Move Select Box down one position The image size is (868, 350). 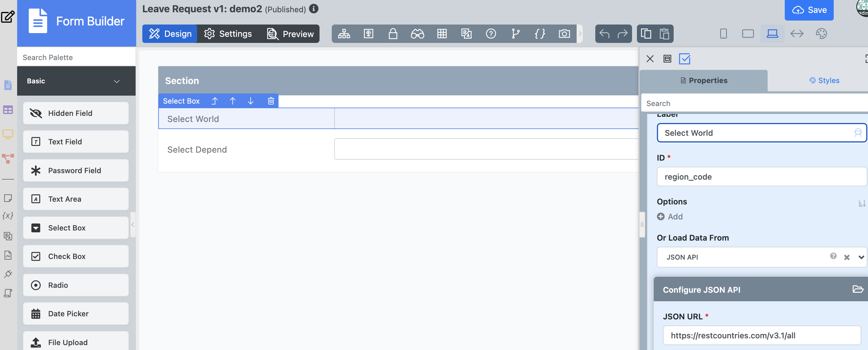point(250,101)
